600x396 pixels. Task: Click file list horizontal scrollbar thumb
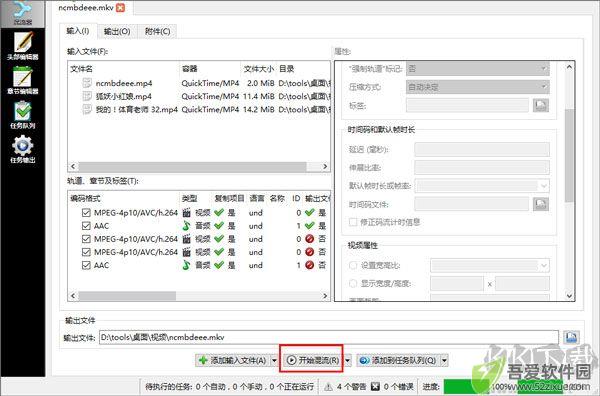click(x=192, y=166)
